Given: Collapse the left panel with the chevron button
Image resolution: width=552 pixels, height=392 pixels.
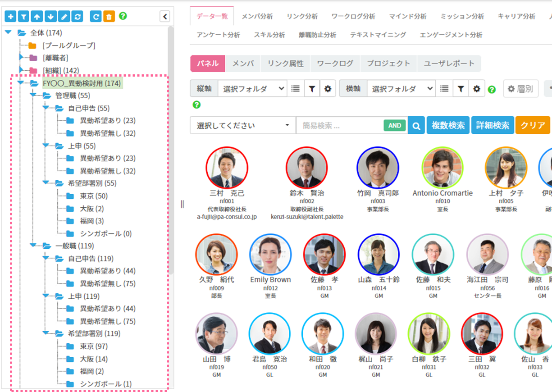Looking at the screenshot, I should tap(165, 17).
